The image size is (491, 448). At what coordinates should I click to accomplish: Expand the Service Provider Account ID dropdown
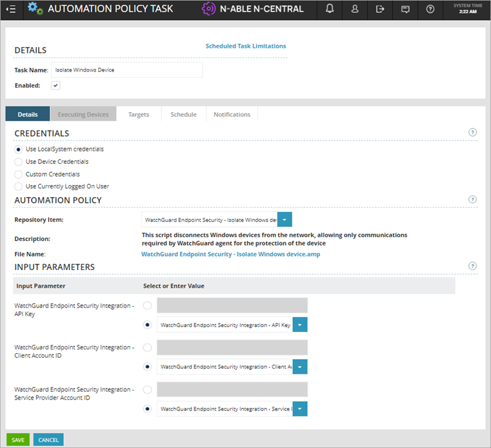coord(299,409)
